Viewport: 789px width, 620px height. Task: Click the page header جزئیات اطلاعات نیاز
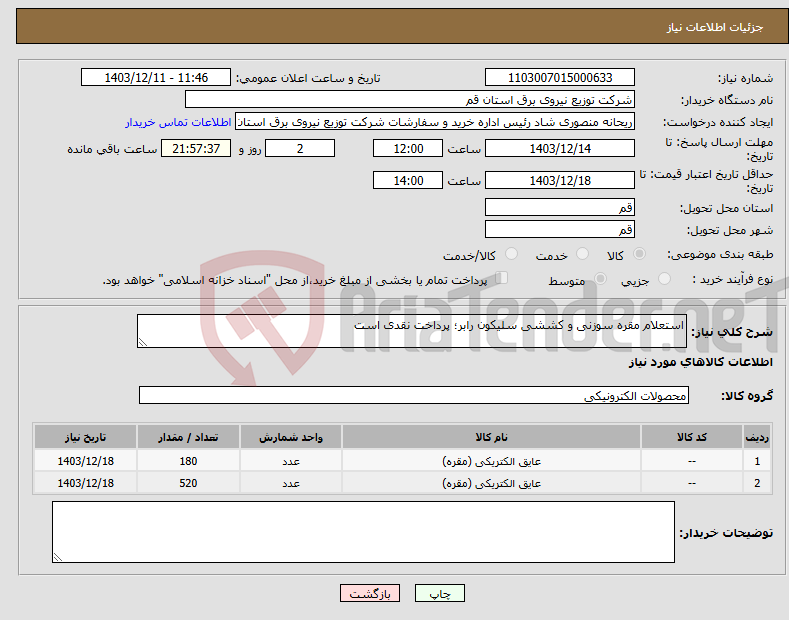pos(715,27)
